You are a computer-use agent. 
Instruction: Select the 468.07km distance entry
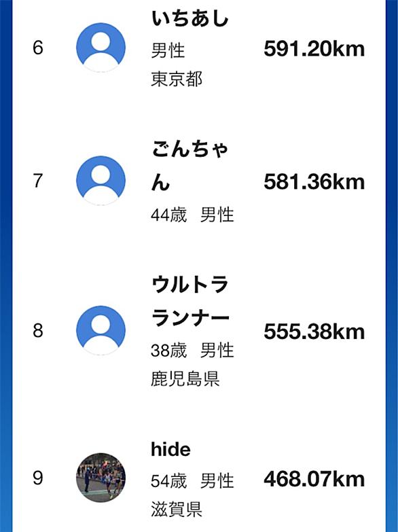(314, 479)
